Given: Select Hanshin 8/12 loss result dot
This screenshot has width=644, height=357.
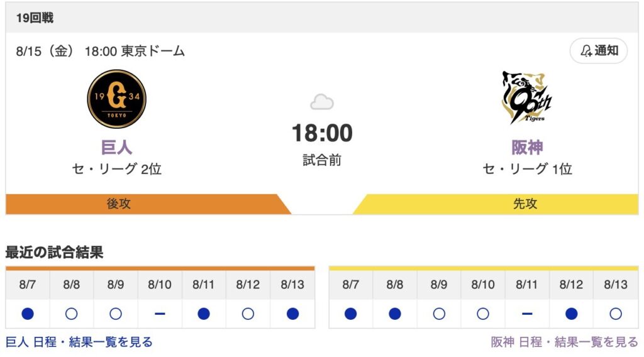Looking at the screenshot, I should [571, 314].
